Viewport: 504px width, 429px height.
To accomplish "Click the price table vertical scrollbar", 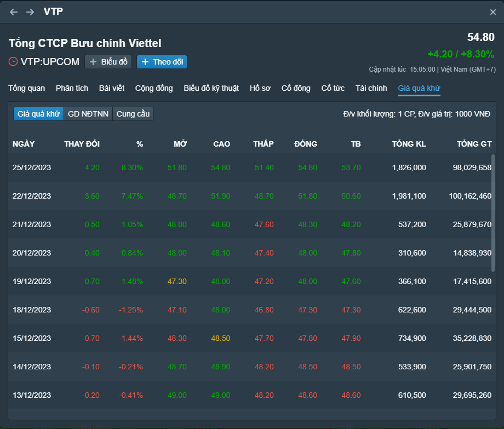I will pos(493,213).
